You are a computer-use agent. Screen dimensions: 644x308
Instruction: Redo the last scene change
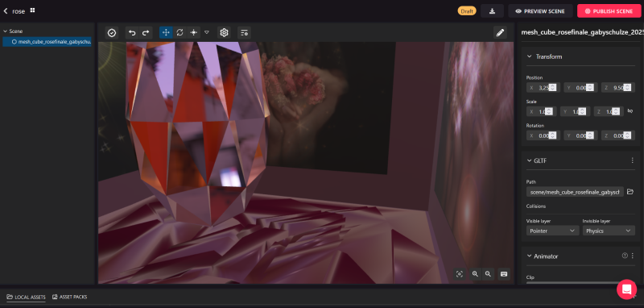point(146,33)
